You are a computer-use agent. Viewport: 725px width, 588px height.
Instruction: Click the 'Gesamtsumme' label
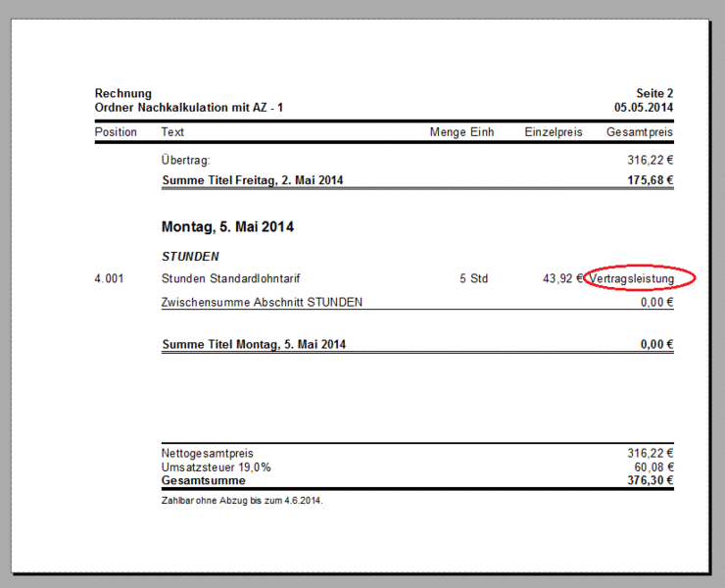[x=204, y=480]
